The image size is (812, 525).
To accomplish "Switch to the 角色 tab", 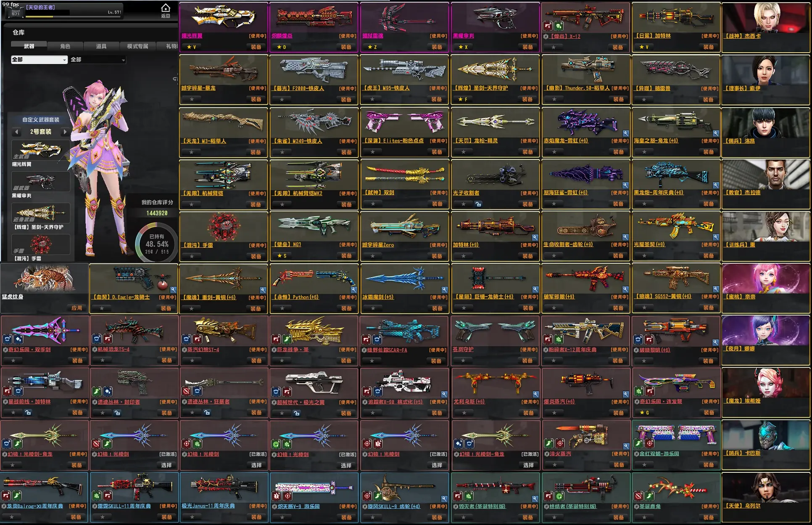I will [x=65, y=46].
